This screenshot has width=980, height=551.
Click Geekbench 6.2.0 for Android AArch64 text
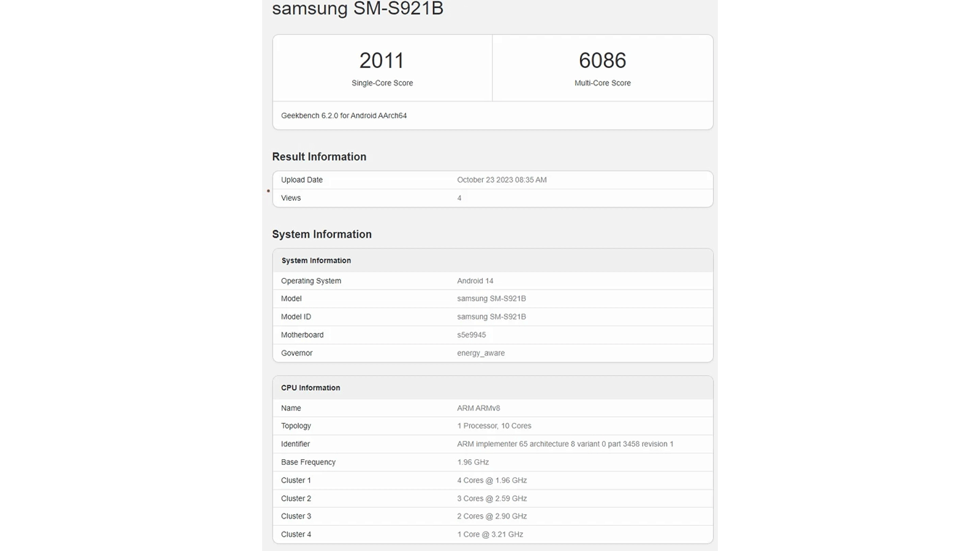click(x=344, y=116)
